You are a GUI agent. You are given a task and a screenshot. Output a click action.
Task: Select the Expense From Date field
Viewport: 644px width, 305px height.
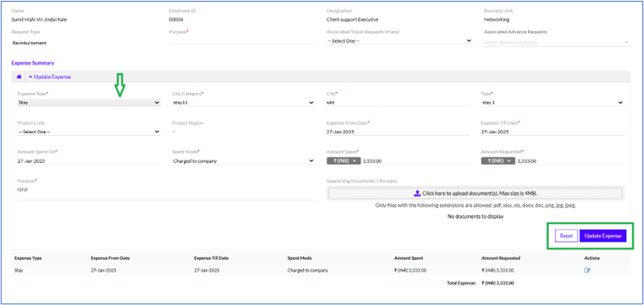coord(398,132)
